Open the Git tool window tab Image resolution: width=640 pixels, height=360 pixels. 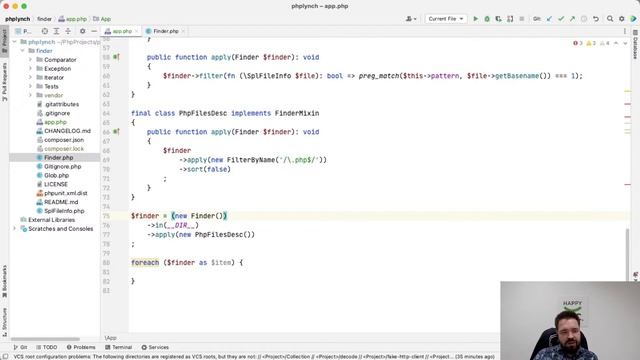pyautogui.click(x=20, y=347)
